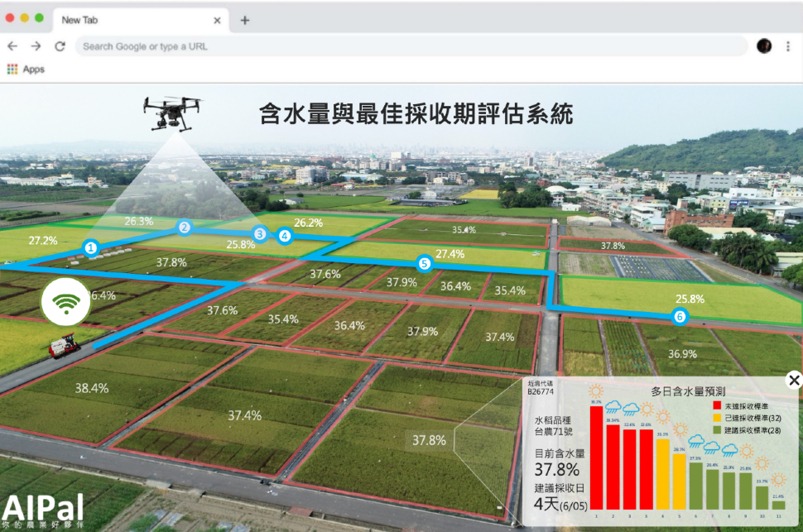Click the Chrome profile avatar
The width and height of the screenshot is (803, 532).
pyautogui.click(x=763, y=46)
